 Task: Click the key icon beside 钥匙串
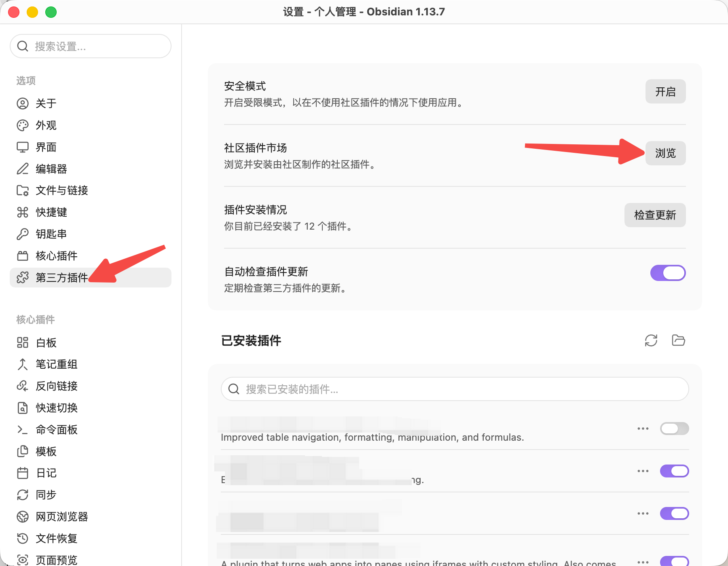[23, 234]
